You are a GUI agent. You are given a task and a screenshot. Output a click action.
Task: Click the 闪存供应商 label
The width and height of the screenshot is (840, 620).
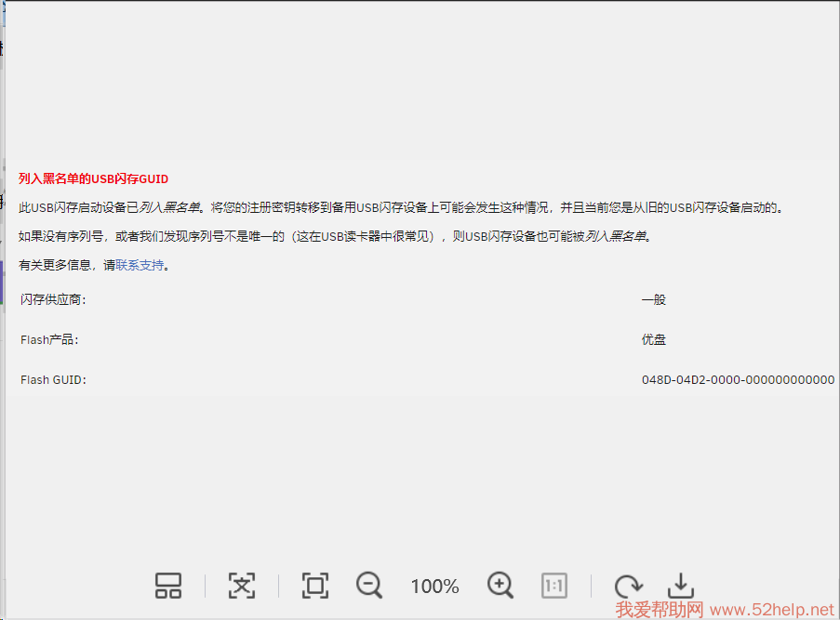coord(53,299)
